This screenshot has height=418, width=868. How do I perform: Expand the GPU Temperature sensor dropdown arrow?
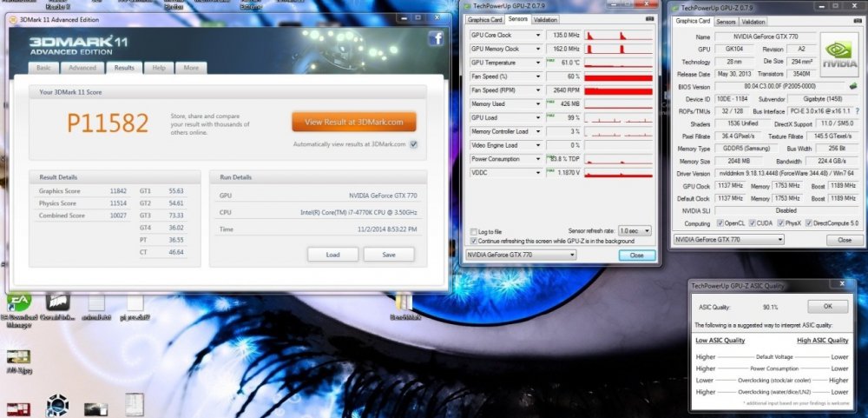pos(539,63)
